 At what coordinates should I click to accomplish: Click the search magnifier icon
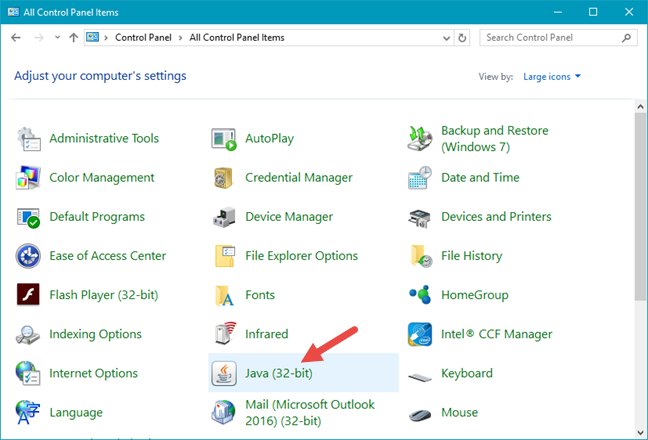coord(627,38)
